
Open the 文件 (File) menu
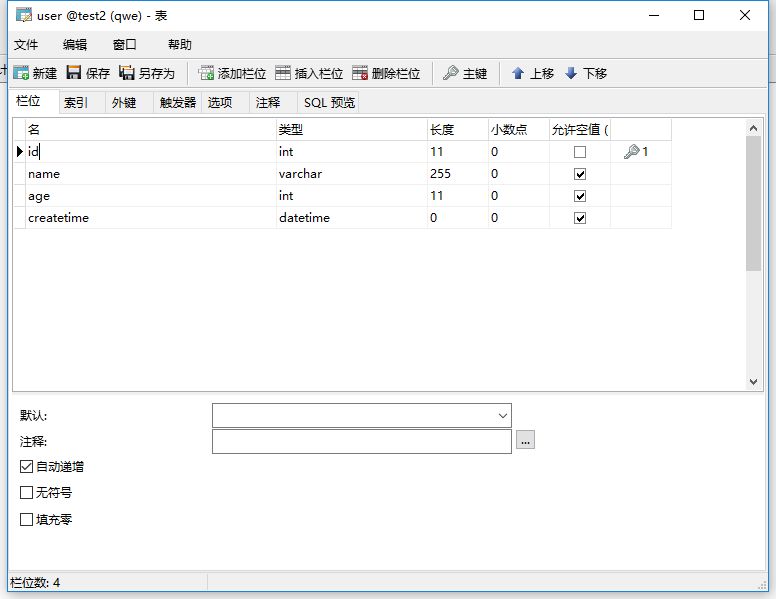pos(26,45)
